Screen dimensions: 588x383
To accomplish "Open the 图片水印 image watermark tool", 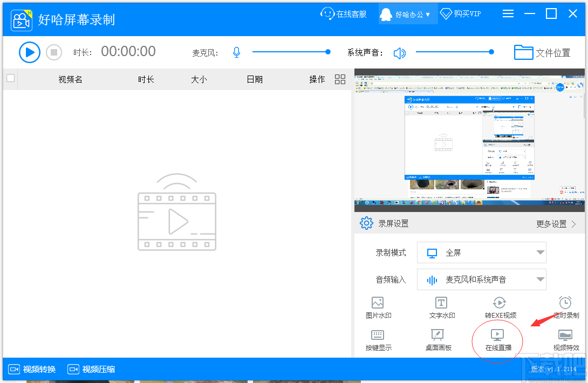I will 378,307.
